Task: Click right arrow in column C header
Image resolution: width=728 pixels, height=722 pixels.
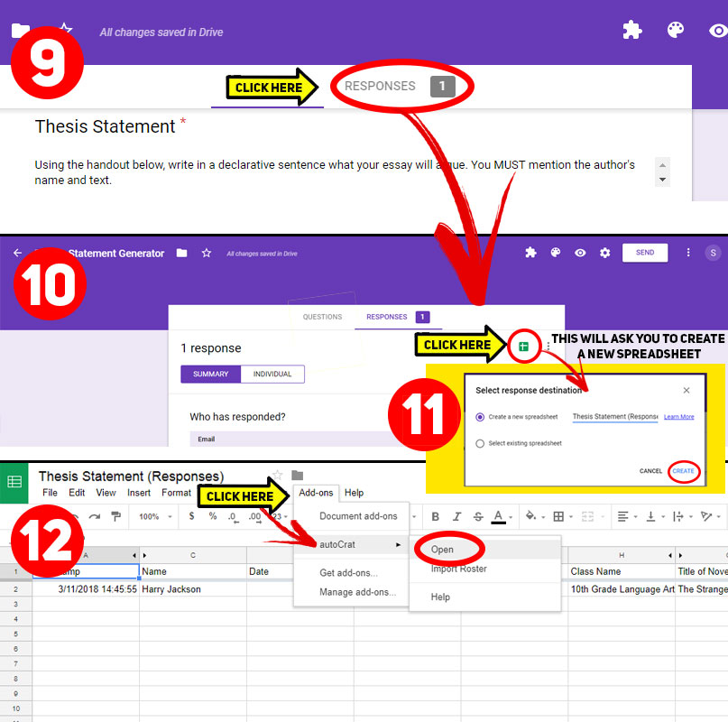Action: (144, 555)
